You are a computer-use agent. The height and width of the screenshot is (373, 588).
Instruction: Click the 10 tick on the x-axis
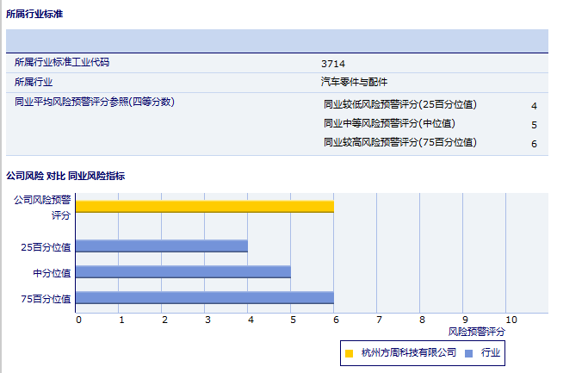pos(511,320)
